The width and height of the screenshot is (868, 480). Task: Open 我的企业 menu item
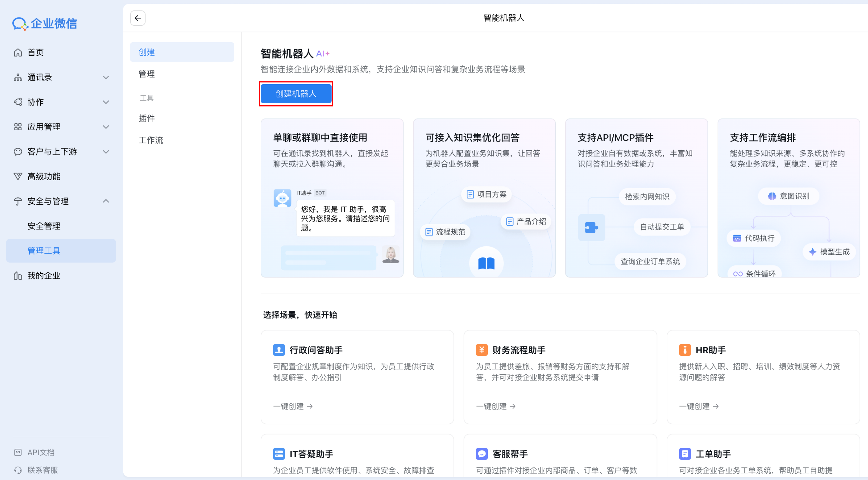61,276
